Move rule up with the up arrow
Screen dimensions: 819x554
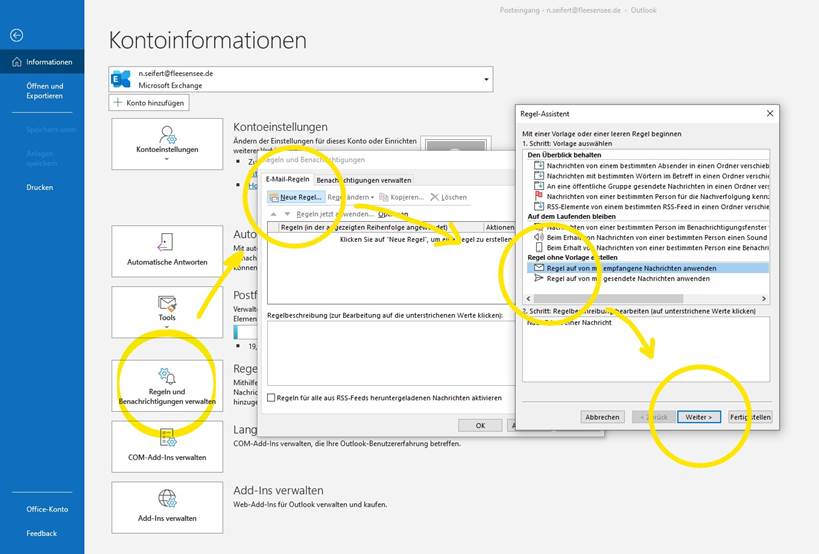click(x=273, y=214)
